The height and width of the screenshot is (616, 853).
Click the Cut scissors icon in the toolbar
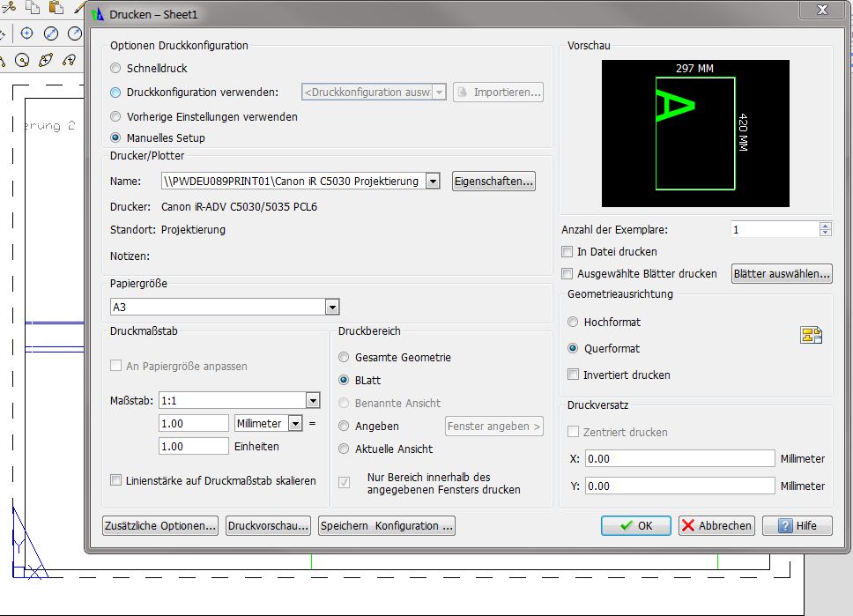pyautogui.click(x=9, y=8)
